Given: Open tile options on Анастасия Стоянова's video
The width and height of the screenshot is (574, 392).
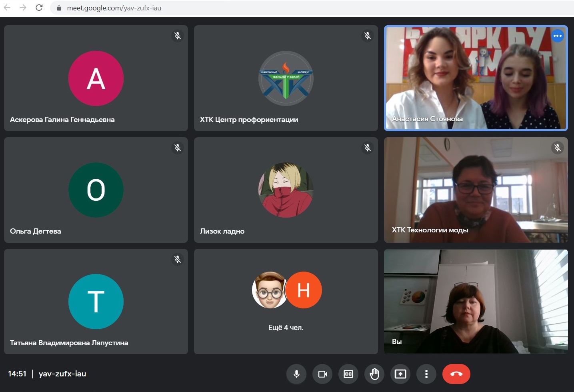Looking at the screenshot, I should point(557,36).
